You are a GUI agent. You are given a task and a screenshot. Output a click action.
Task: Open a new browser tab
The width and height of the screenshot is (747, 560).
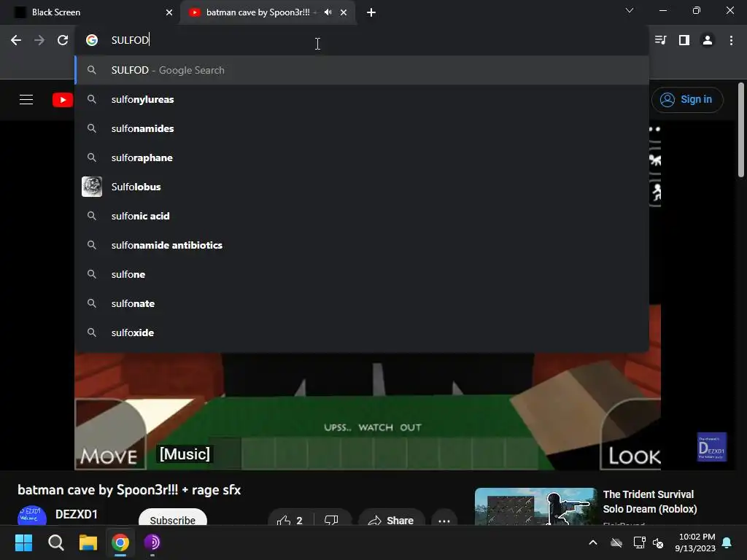[x=371, y=12]
